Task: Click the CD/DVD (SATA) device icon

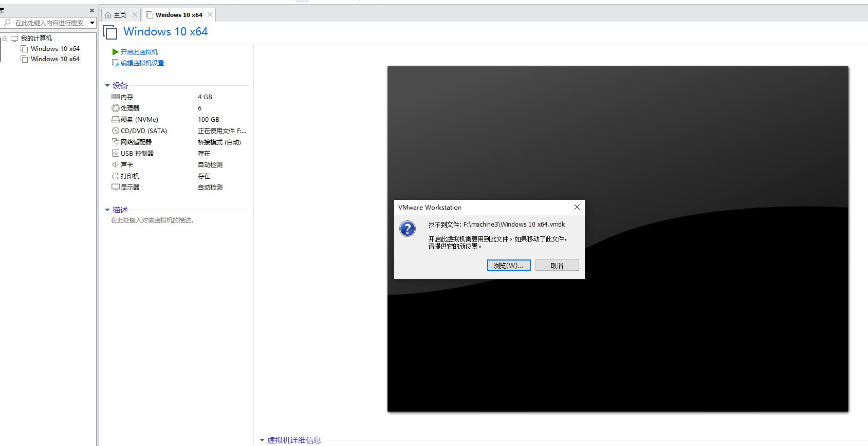Action: (x=116, y=131)
